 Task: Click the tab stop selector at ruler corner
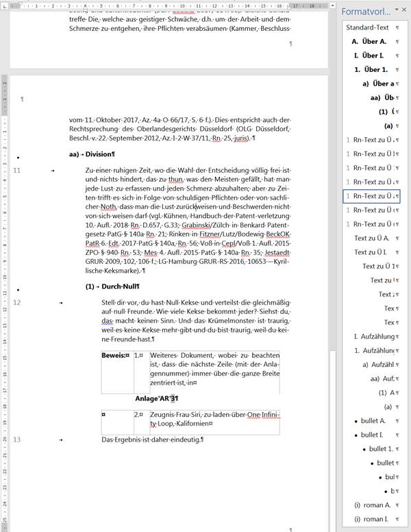[x=5, y=5]
